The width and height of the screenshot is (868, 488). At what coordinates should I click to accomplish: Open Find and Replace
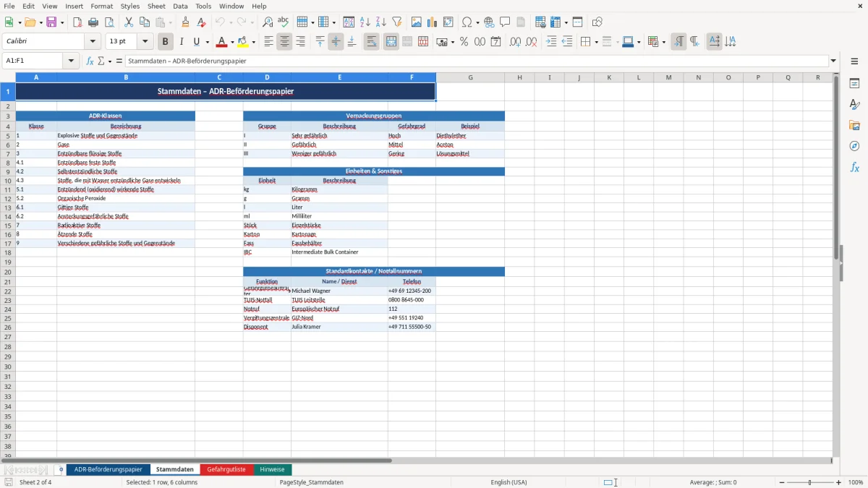pyautogui.click(x=268, y=22)
